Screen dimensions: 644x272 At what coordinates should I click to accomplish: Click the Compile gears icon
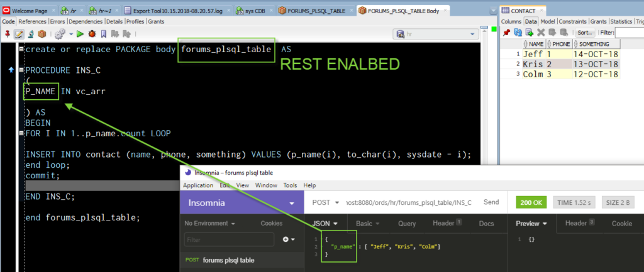pyautogui.click(x=60, y=34)
